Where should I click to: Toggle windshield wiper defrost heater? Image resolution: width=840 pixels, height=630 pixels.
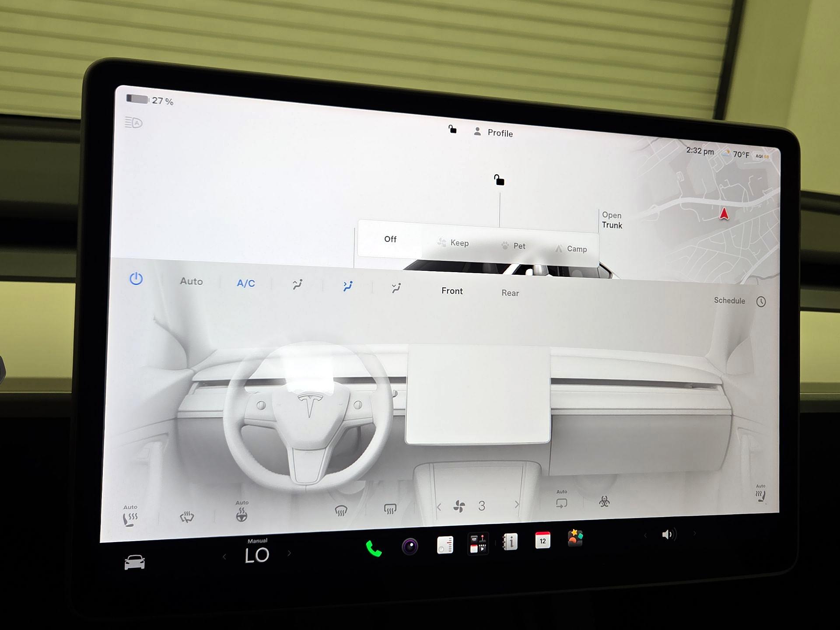click(187, 517)
